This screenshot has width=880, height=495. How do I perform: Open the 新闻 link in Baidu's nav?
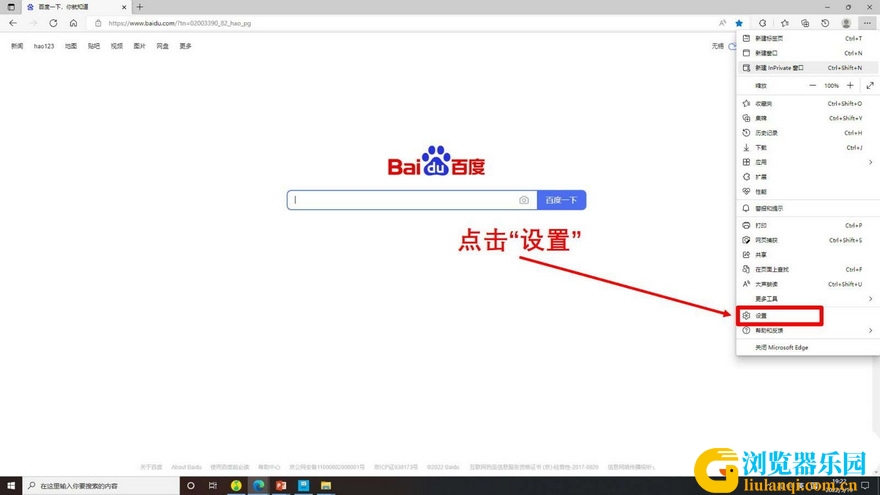(x=17, y=46)
